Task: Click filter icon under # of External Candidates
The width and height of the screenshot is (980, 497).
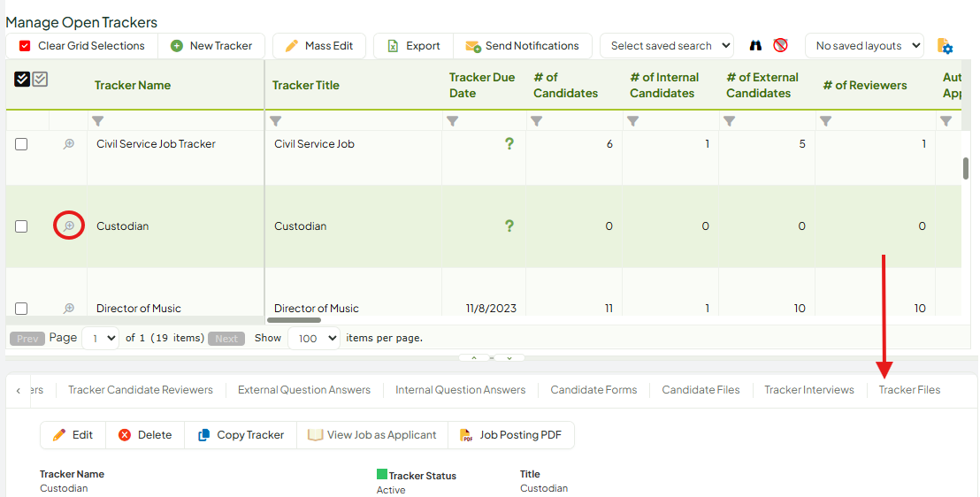Action: (730, 120)
